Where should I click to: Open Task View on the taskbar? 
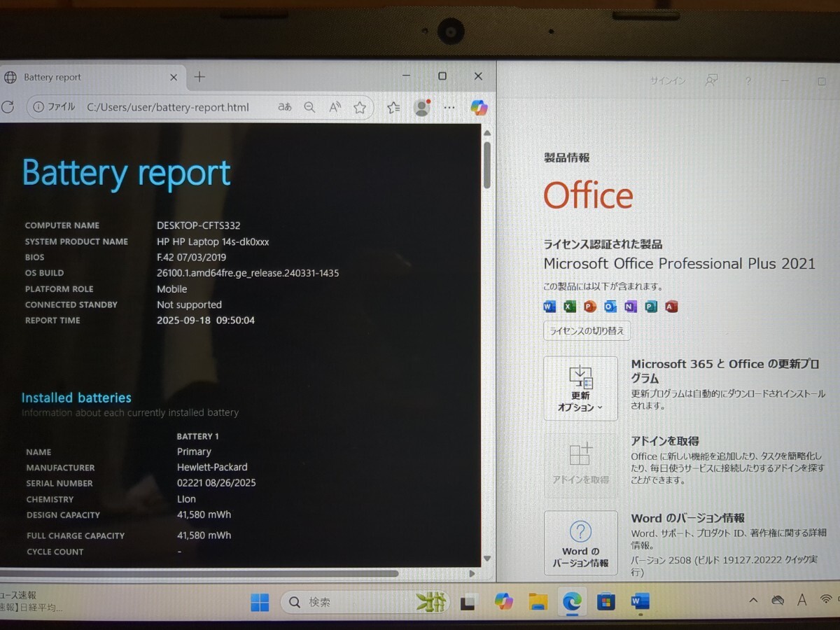tap(469, 602)
